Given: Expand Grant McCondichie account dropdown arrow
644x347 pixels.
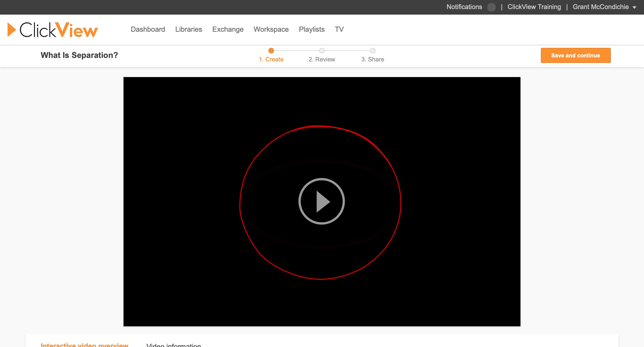Looking at the screenshot, I should click(x=634, y=7).
